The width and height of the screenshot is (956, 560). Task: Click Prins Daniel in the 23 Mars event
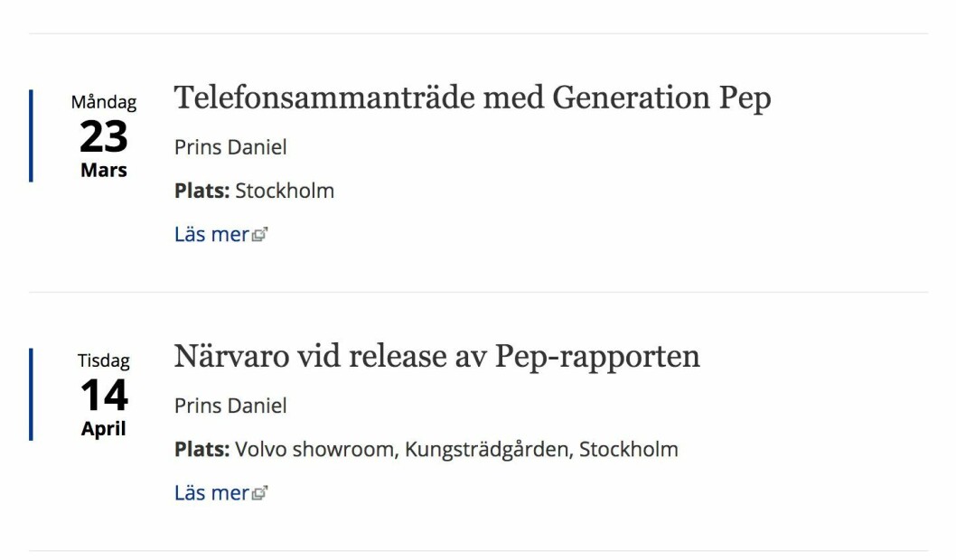(x=230, y=147)
